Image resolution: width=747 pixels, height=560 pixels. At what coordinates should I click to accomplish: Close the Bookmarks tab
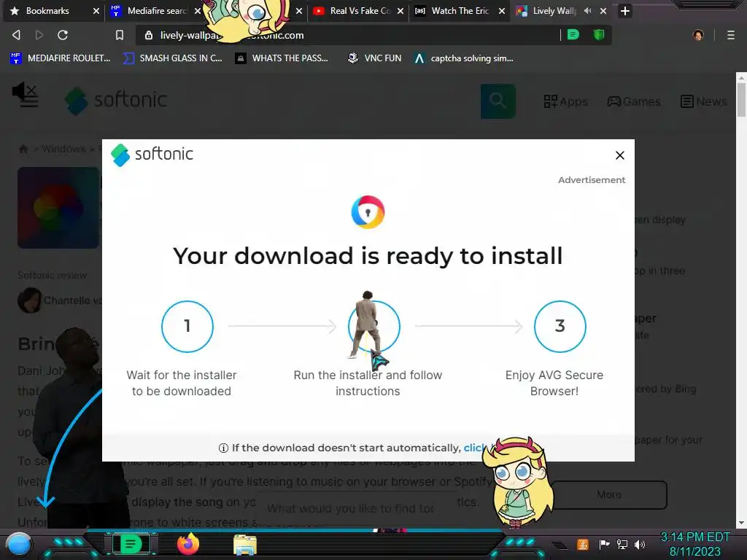tap(96, 11)
